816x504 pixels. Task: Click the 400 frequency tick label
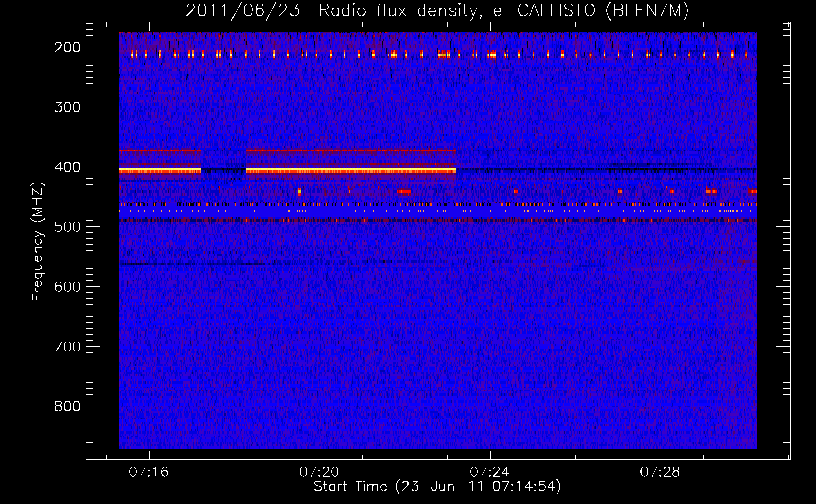pos(68,167)
